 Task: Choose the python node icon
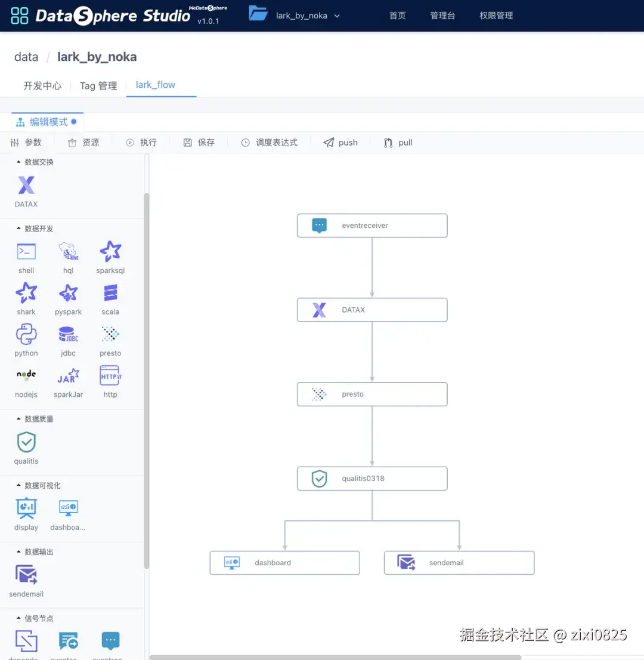[26, 335]
